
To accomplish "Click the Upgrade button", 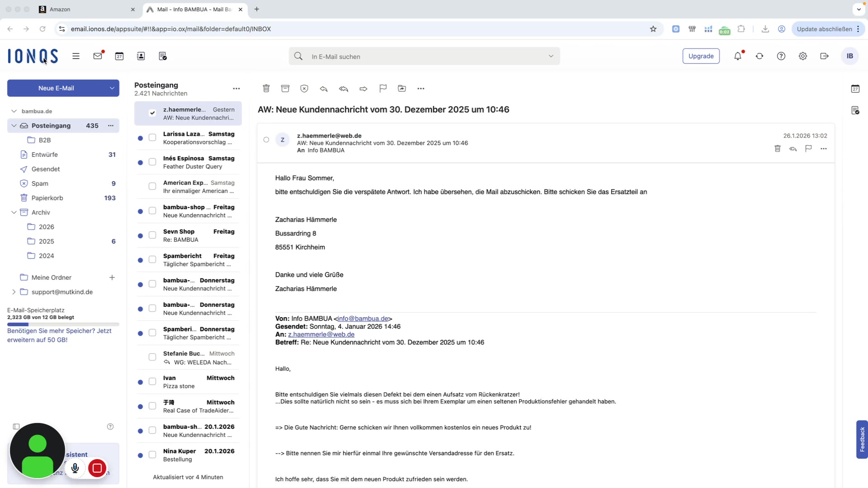I will (x=701, y=56).
